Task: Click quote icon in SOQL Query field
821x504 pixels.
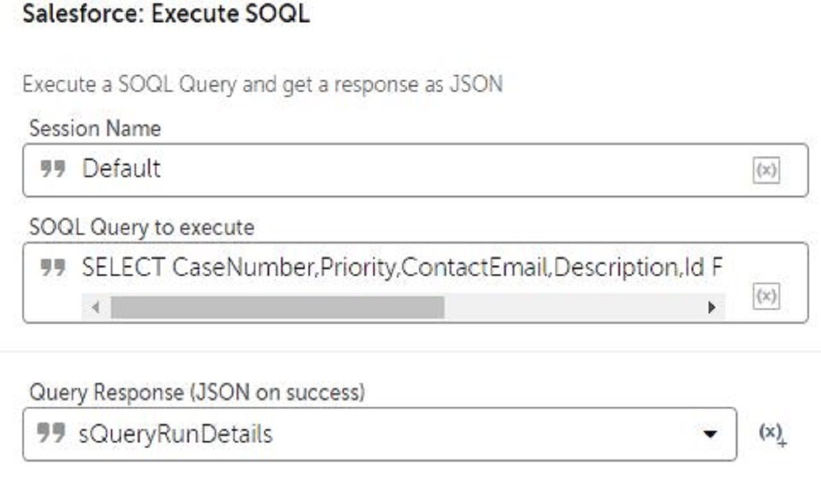Action: (x=53, y=268)
